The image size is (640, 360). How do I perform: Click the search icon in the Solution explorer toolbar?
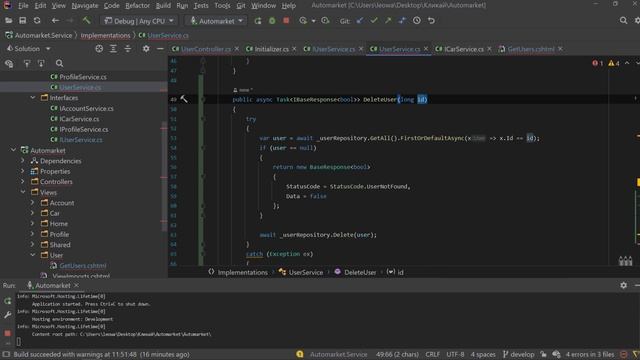point(60,63)
